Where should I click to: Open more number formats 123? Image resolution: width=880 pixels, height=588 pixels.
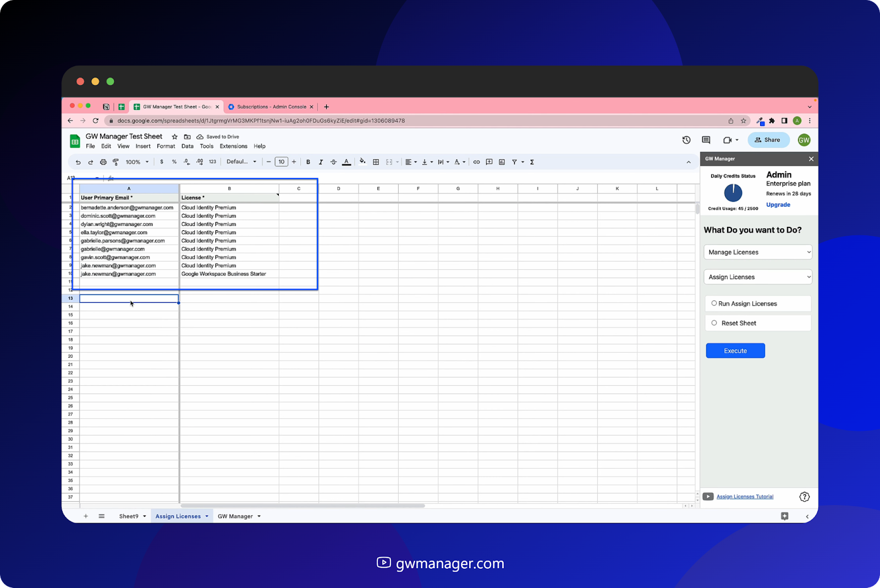(212, 162)
